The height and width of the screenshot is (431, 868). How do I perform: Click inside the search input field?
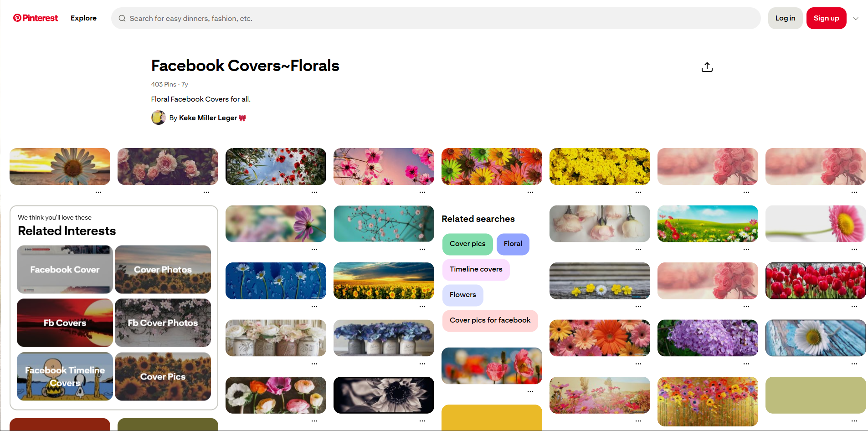pyautogui.click(x=319, y=18)
